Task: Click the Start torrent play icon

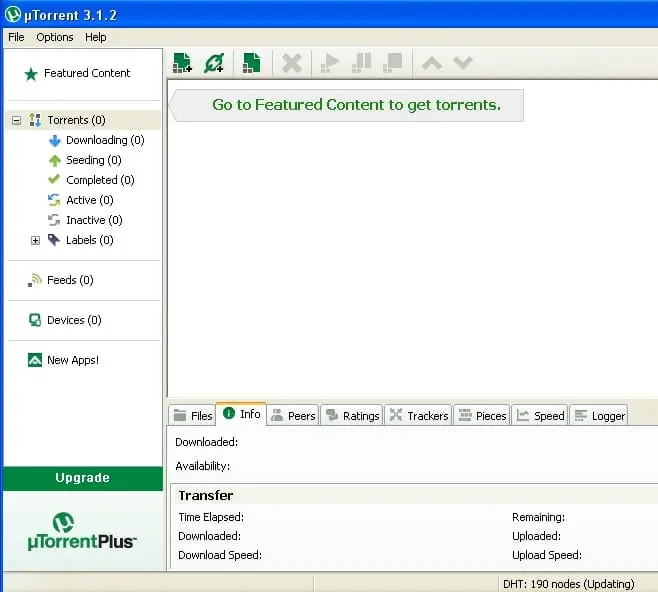Action: (330, 63)
